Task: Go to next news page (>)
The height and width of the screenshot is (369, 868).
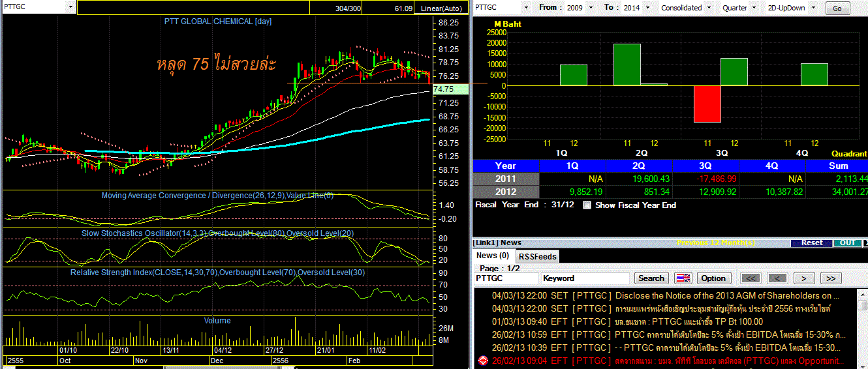Action: [803, 278]
